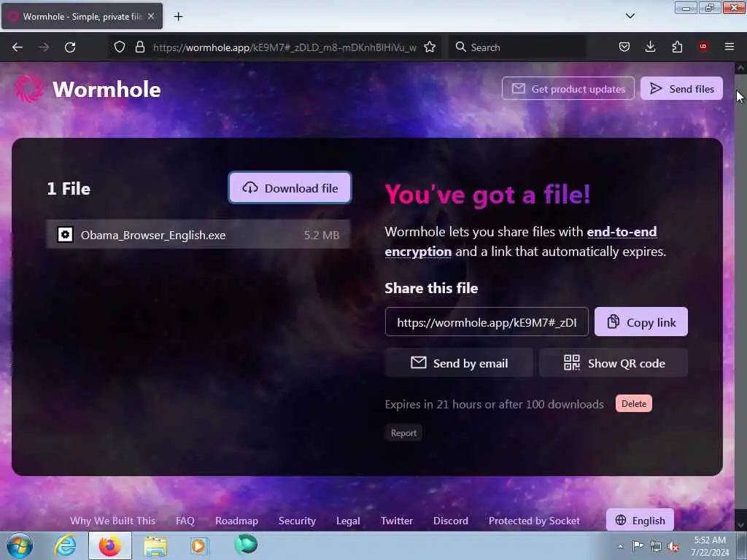Select the Wormhole browser tab
Viewport: 747px width, 560px height.
[82, 16]
